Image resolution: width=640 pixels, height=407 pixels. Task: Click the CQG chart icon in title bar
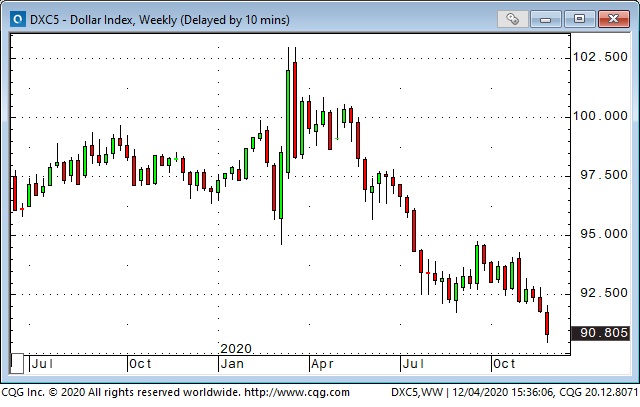coord(18,19)
